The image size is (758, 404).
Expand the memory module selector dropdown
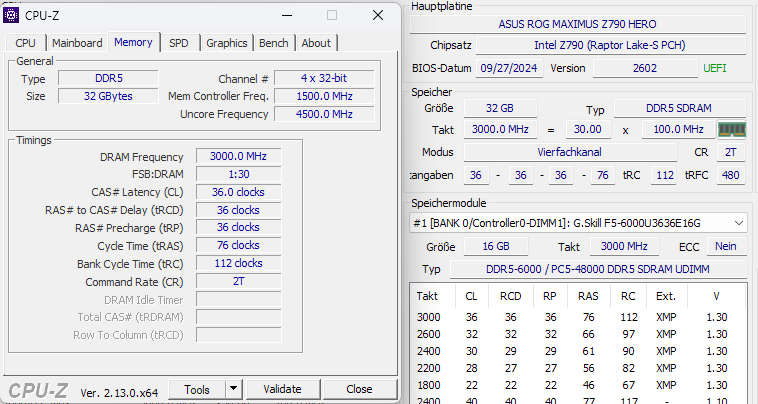pyautogui.click(x=739, y=223)
